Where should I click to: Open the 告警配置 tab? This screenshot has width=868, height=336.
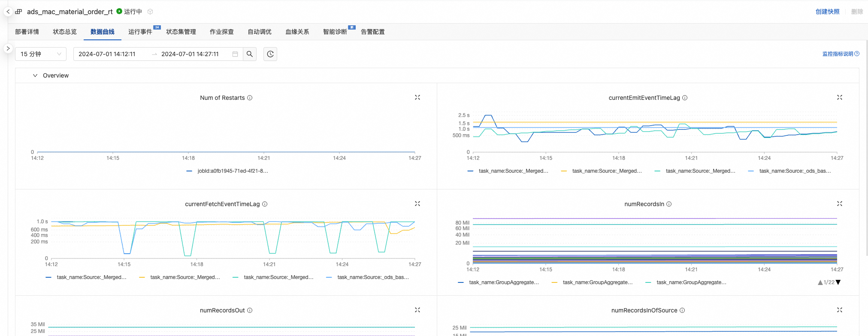point(373,32)
